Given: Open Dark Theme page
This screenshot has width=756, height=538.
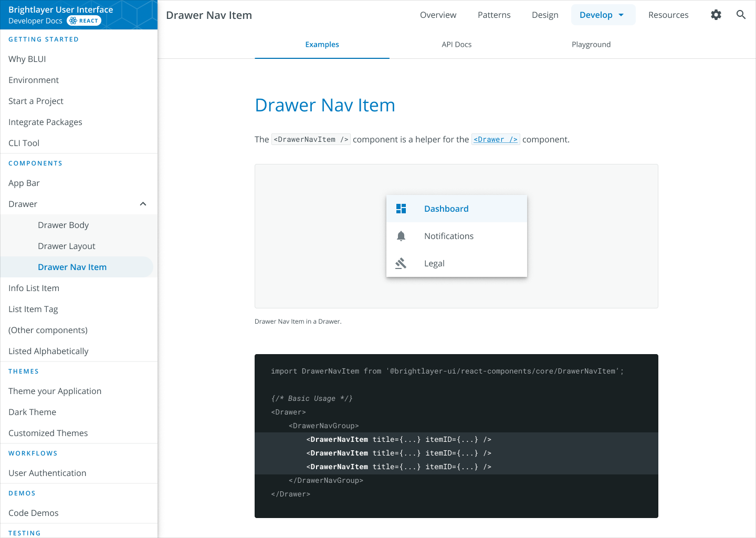Looking at the screenshot, I should pos(79,412).
